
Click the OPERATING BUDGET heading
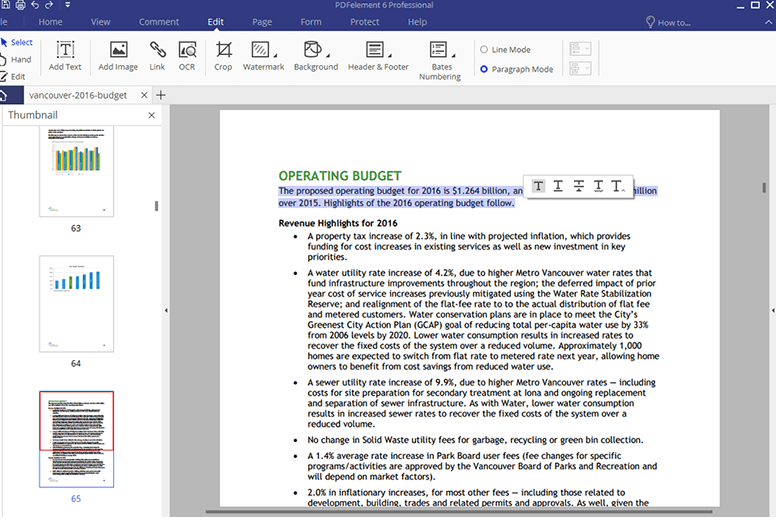340,176
